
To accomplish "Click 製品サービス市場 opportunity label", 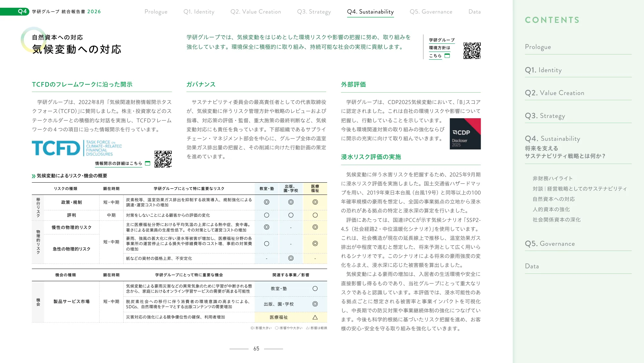I will 71,301.
